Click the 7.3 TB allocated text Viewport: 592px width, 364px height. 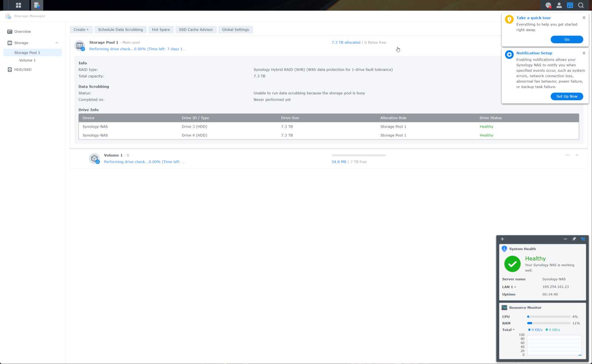(346, 43)
